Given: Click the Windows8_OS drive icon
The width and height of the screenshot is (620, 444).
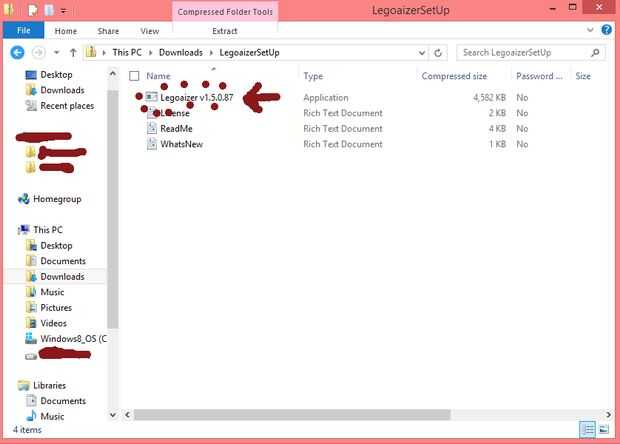Looking at the screenshot, I should pos(31,338).
